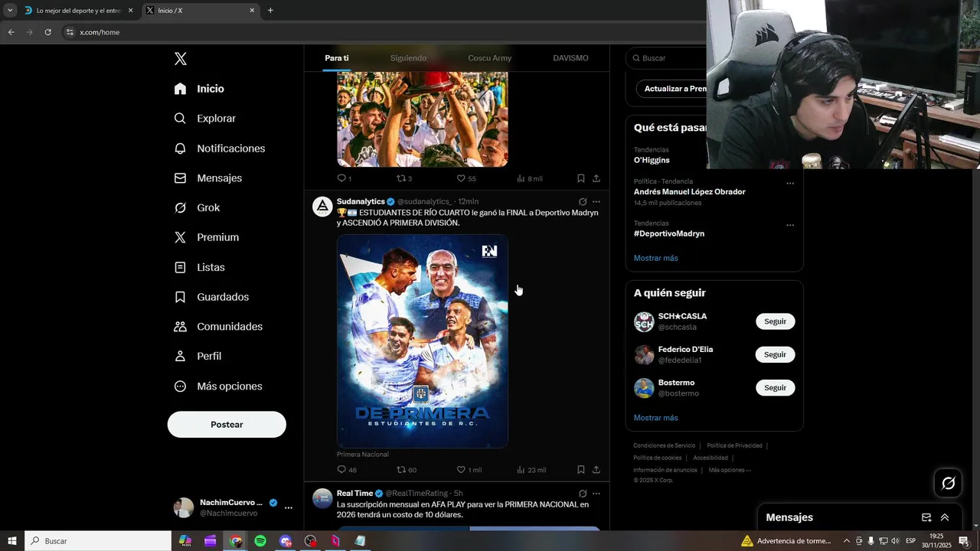Open Inicio home icon

[180, 89]
